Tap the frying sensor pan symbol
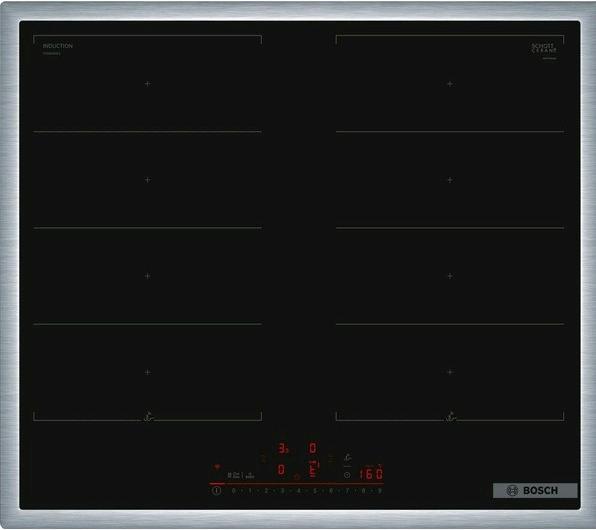The width and height of the screenshot is (596, 530). tap(348, 459)
